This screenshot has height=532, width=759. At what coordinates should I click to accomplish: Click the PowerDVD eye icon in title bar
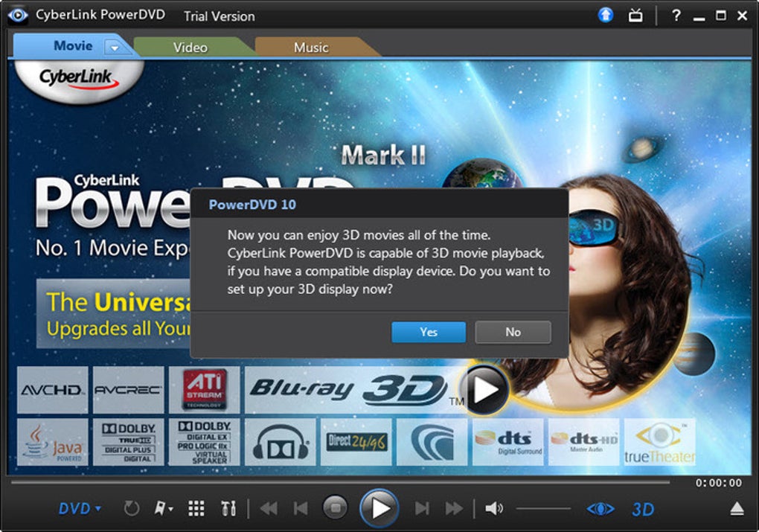[x=18, y=15]
